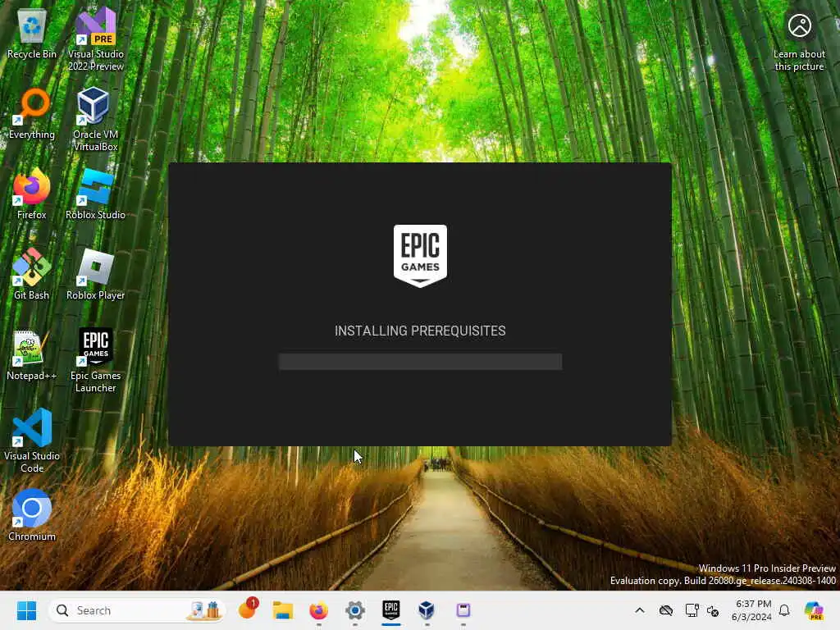Open the purple window app in taskbar
Screen dimensions: 840x630
click(x=463, y=610)
